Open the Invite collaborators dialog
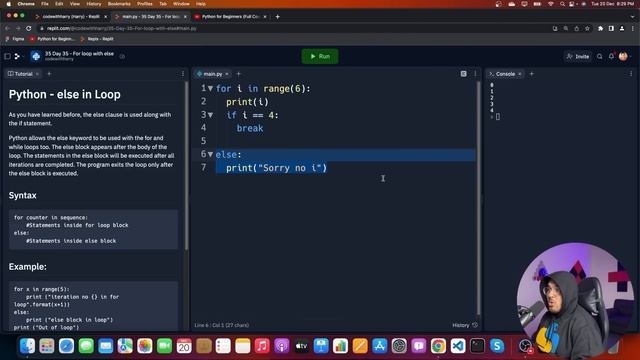 (x=578, y=56)
